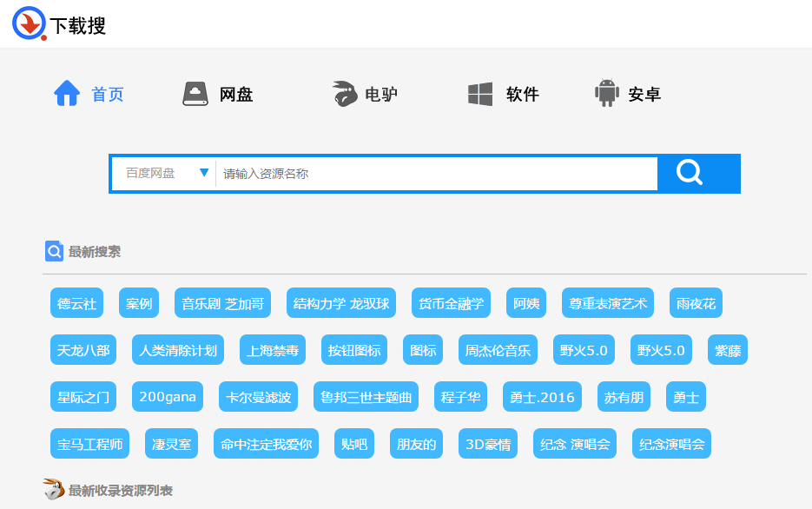
Task: Click the 3D豪情 tag
Action: (x=488, y=444)
